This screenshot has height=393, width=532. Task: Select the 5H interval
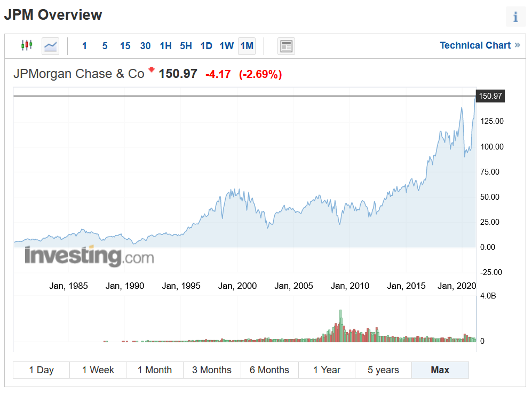point(186,46)
